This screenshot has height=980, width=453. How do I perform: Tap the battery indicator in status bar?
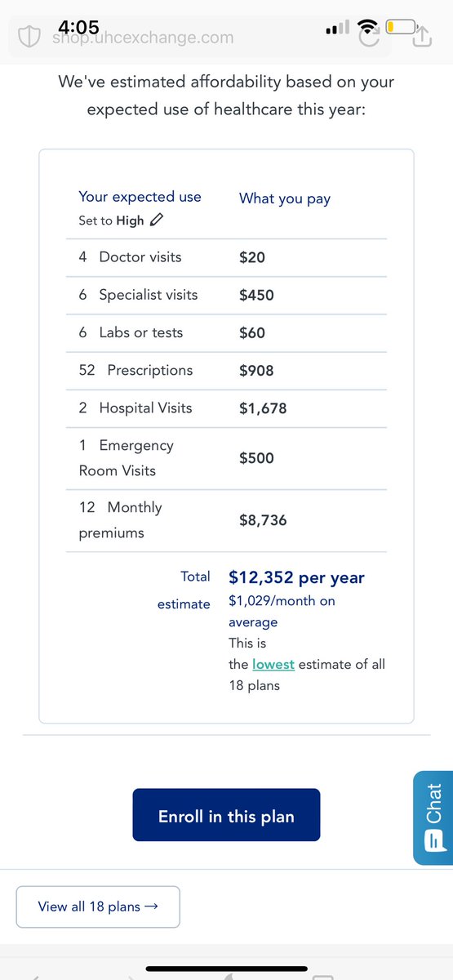pos(402,27)
